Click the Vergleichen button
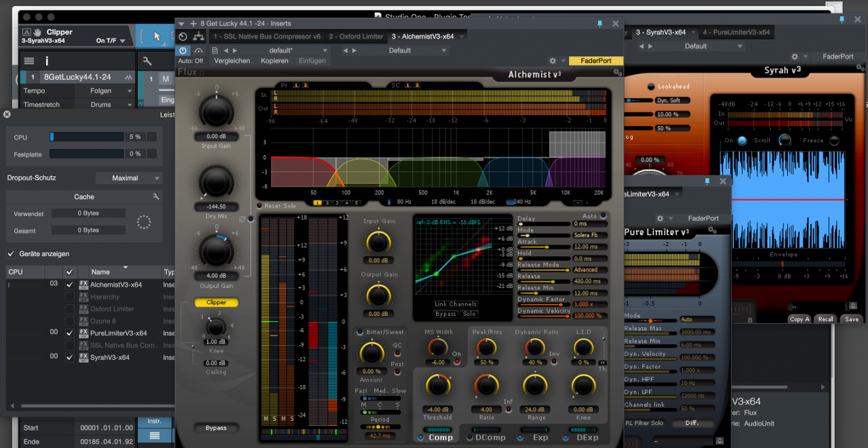The height and width of the screenshot is (448, 868). click(x=232, y=61)
